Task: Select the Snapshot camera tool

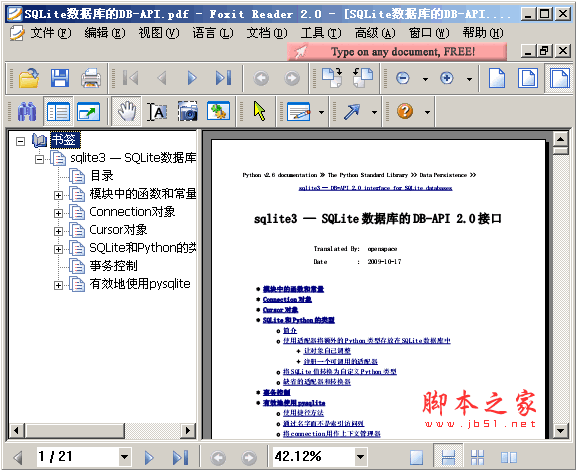Action: coord(188,111)
